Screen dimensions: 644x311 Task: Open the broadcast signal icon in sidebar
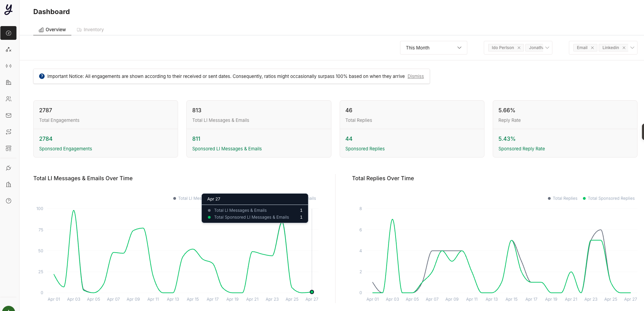(9, 66)
